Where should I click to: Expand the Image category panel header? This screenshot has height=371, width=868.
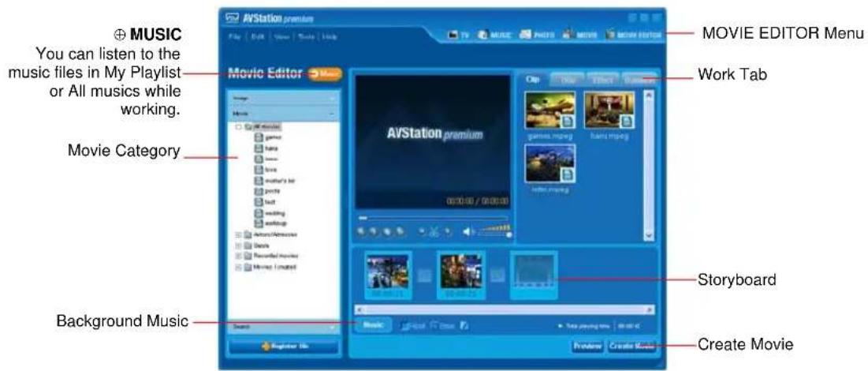[x=284, y=98]
